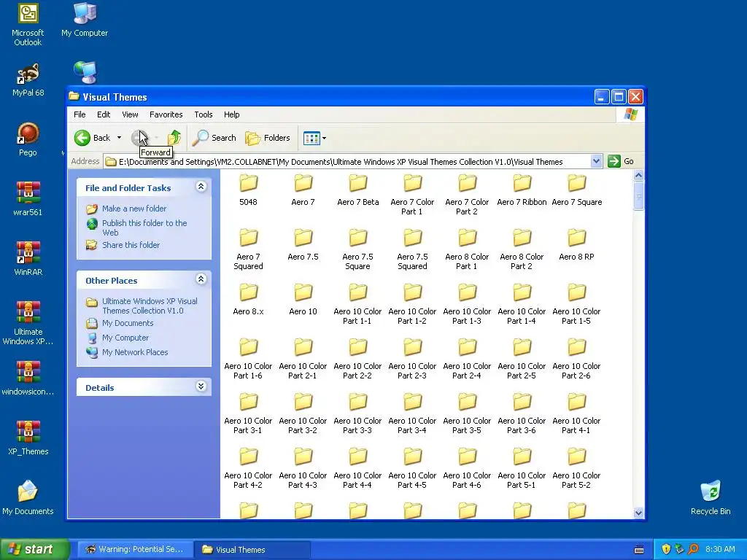747x560 pixels.
Task: Select the Aero 10 Color Part 2-4 folder
Action: (x=467, y=359)
